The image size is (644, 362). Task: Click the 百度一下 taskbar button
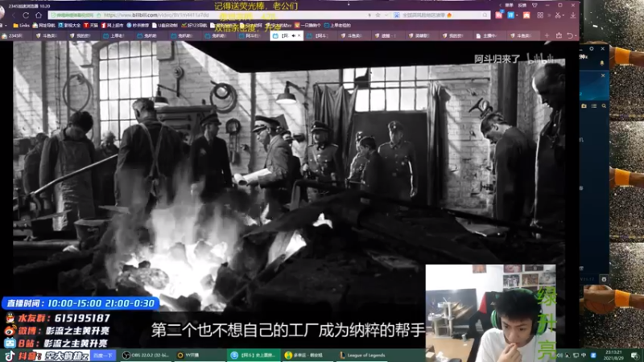103,356
